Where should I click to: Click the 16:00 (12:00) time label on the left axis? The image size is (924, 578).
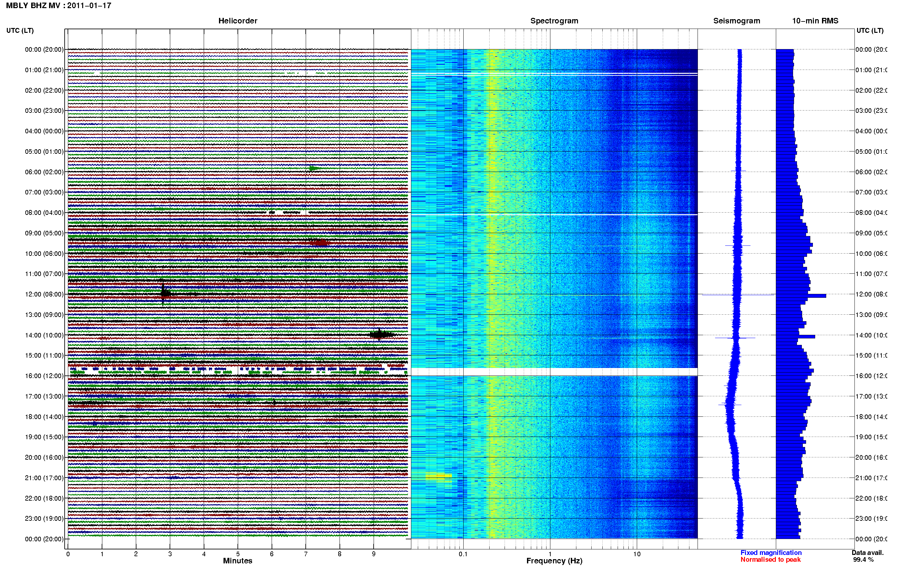coord(44,376)
